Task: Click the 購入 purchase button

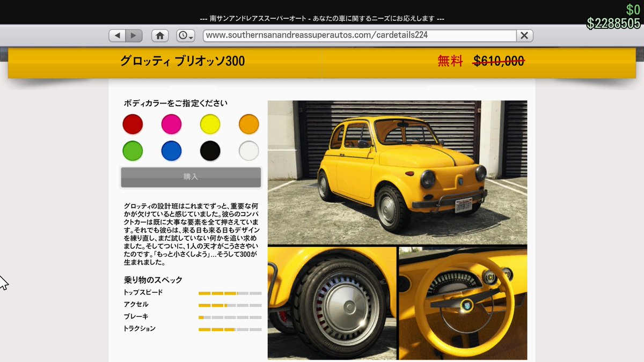Action: coord(191,177)
